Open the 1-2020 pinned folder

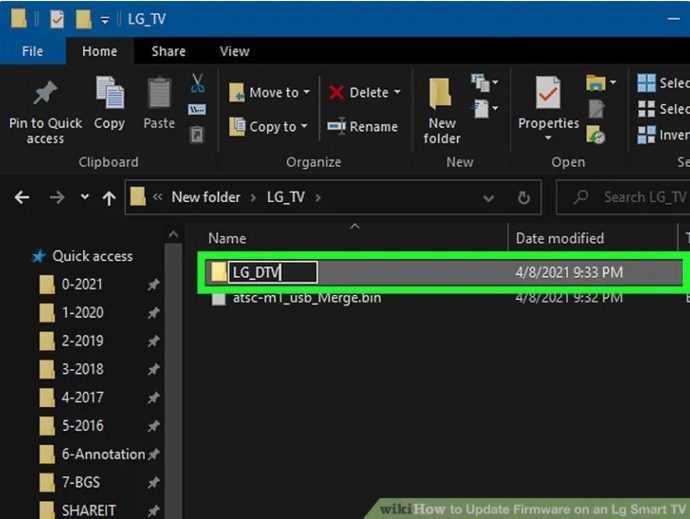pos(82,313)
